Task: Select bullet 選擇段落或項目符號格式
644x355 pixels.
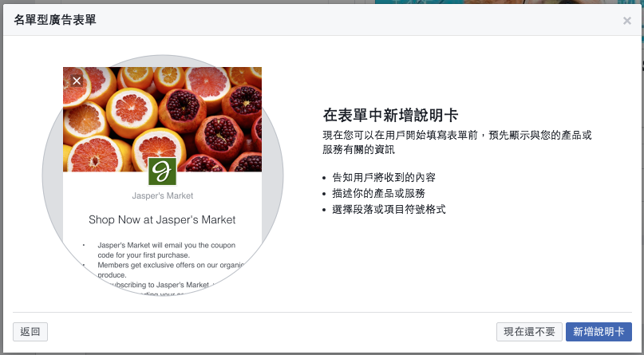Action: coord(389,210)
